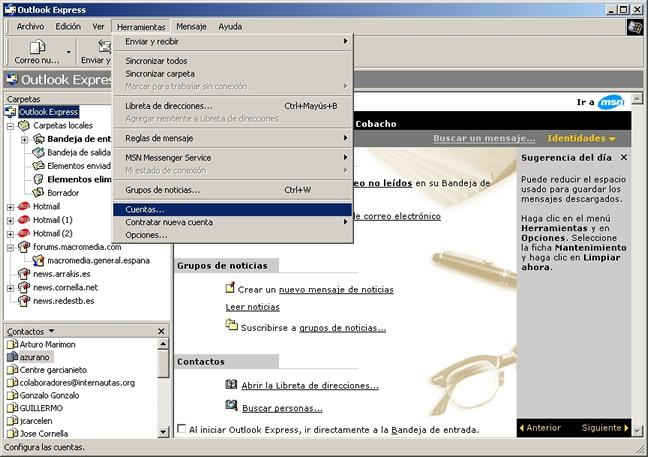Click Abrir la Libreta de direcciones... link

310,386
